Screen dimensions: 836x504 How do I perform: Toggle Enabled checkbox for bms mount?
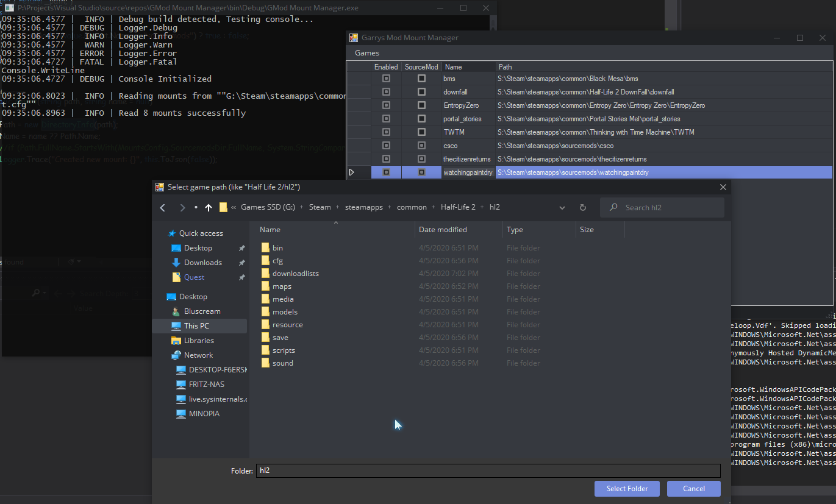coord(386,79)
